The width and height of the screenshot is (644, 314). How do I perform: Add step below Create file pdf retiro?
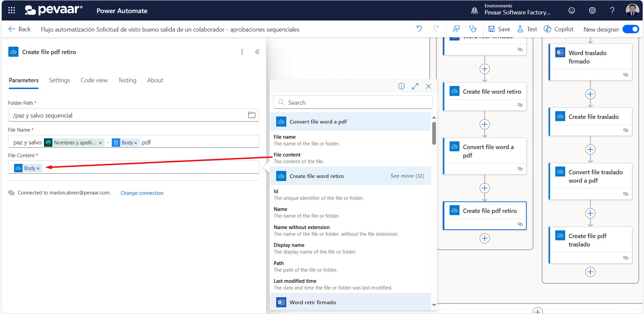click(x=485, y=238)
